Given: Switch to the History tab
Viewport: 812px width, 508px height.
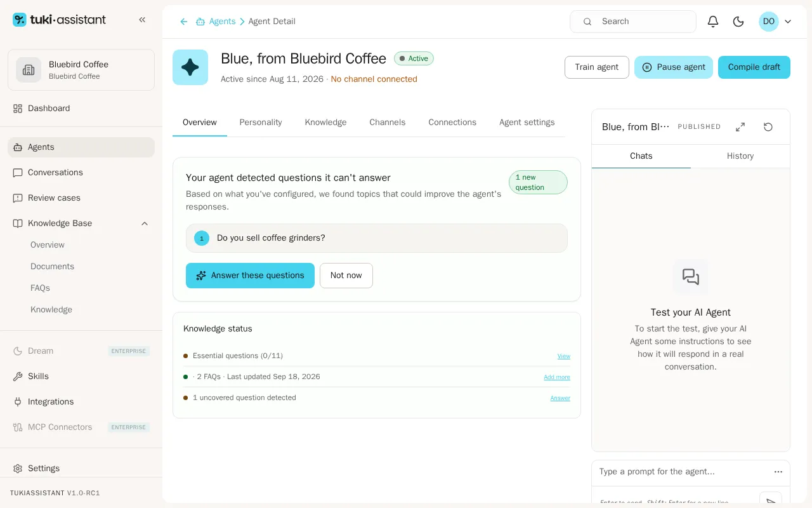Looking at the screenshot, I should click(x=740, y=156).
